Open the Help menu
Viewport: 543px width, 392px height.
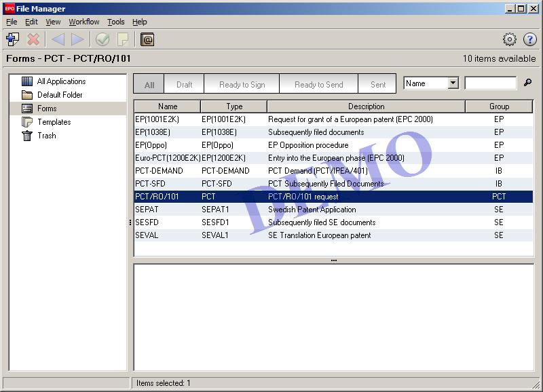click(x=140, y=22)
